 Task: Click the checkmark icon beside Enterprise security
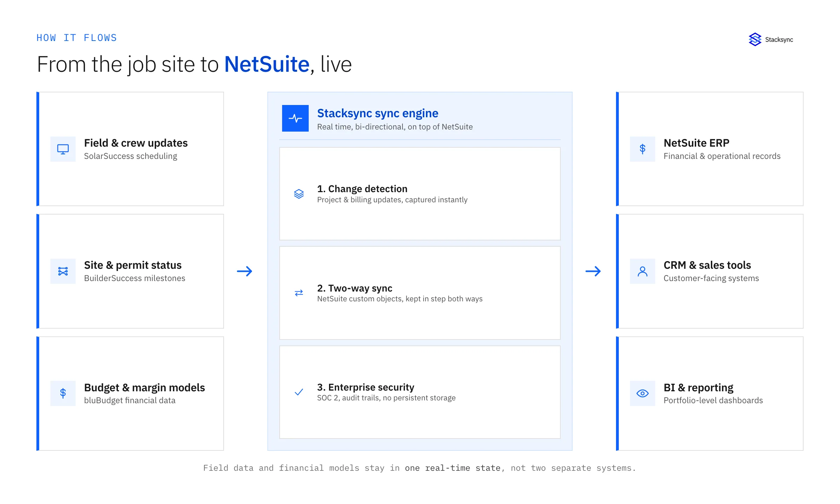pyautogui.click(x=299, y=392)
